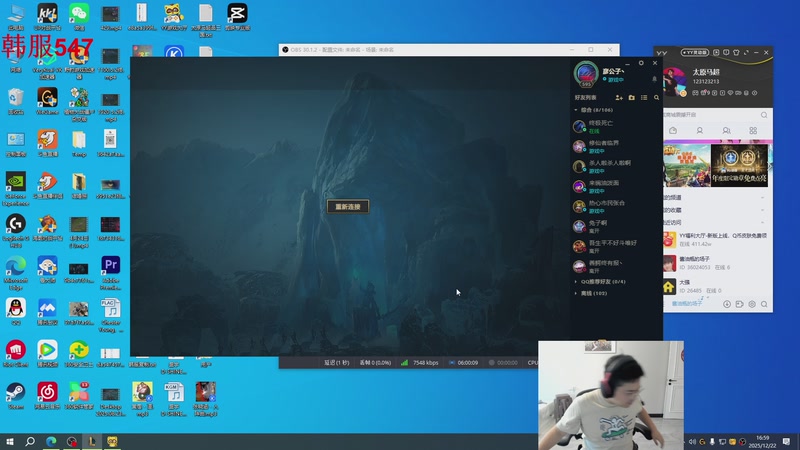Switch to YY groups tab icon

[x=727, y=131]
